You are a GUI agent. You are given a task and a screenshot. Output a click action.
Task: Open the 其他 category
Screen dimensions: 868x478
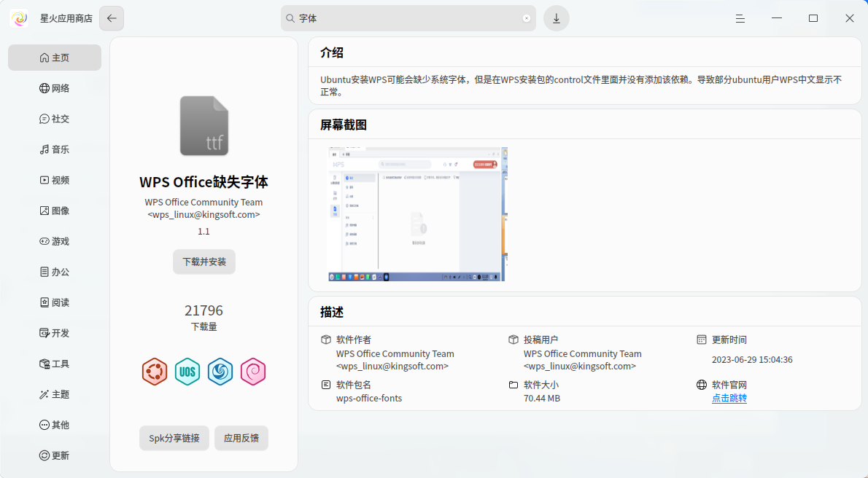click(55, 425)
